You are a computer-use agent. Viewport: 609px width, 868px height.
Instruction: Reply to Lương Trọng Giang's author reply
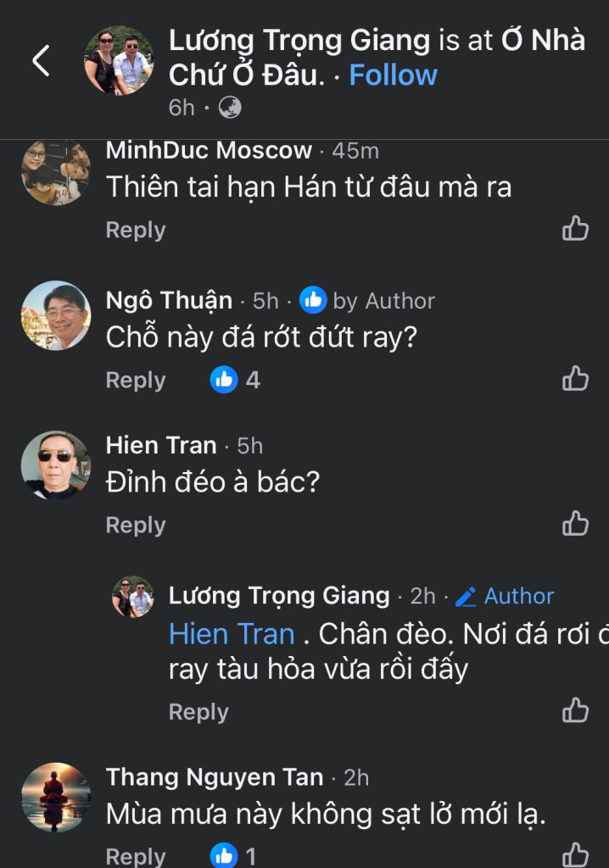(x=198, y=712)
